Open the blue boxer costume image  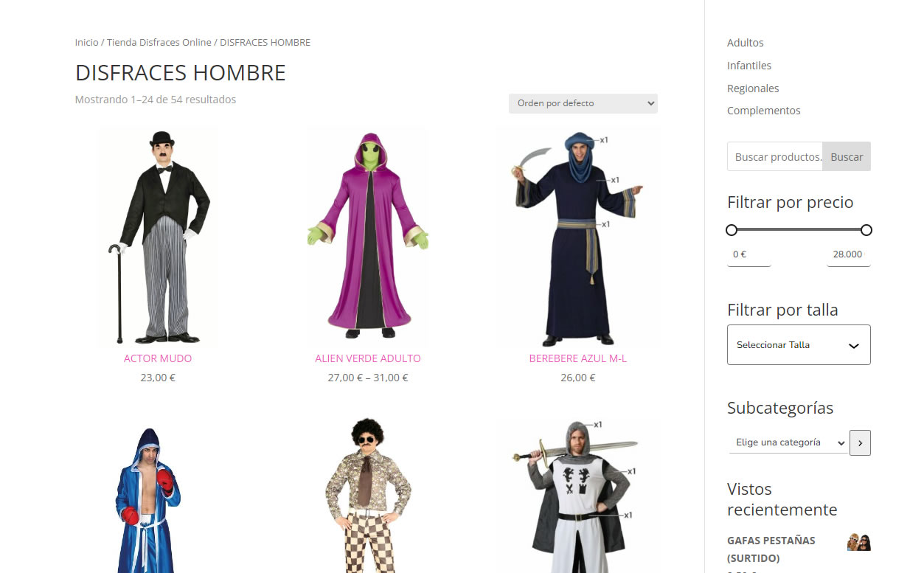point(147,496)
